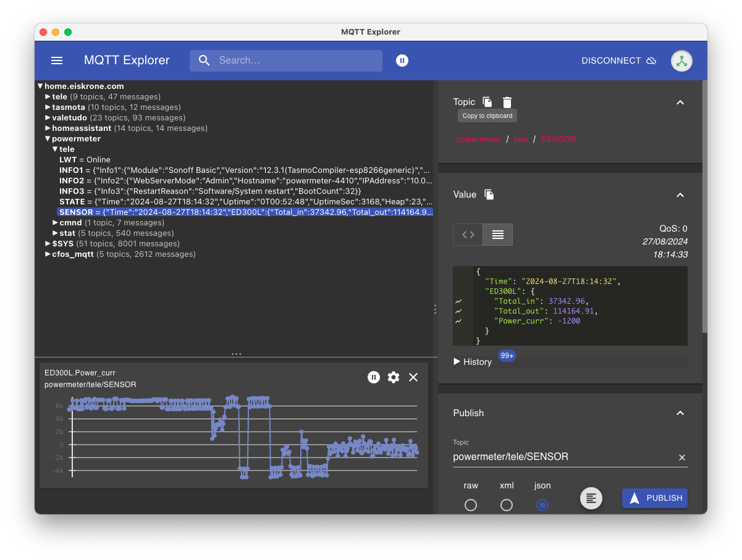Open the hamburger menu
This screenshot has height=560, width=742.
(57, 61)
